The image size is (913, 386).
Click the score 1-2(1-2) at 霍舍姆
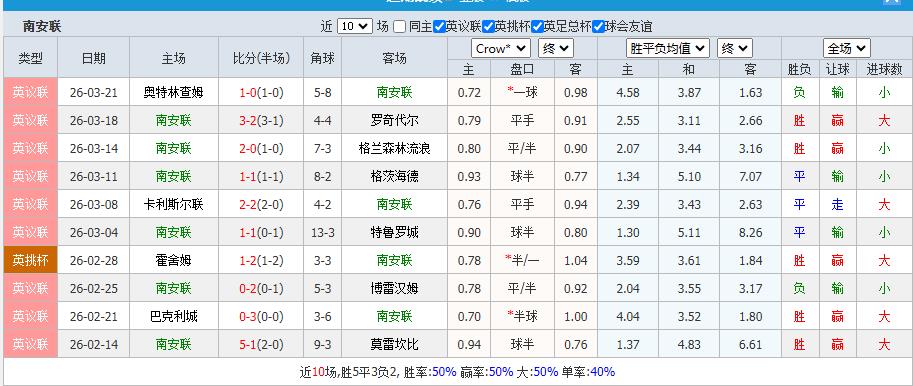[261, 260]
